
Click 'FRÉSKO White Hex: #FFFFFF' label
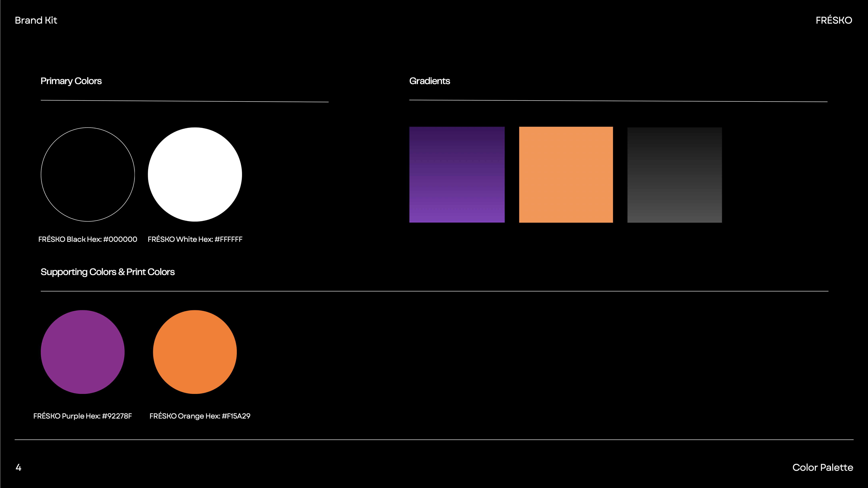click(x=195, y=239)
